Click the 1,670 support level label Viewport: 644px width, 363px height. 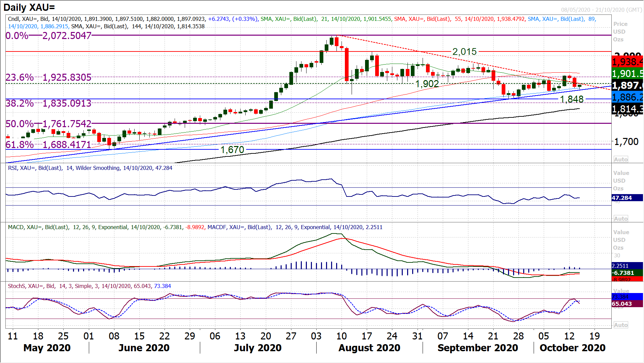(x=232, y=150)
